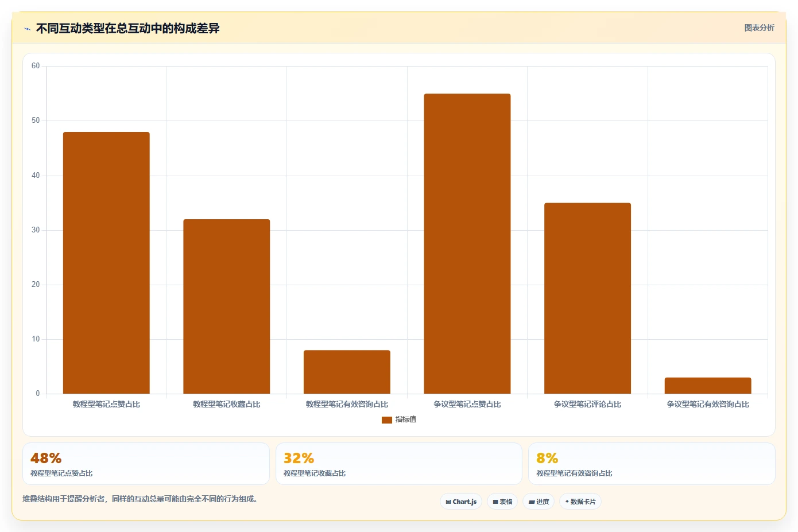
Task: Click the footer note starting with 堆叠结构
Action: [142, 499]
